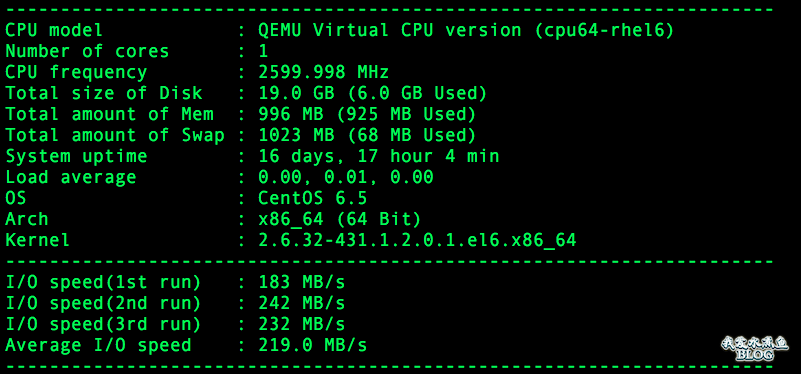Viewport: 801px width, 374px height.
Task: Click the Kernel version string
Action: pyautogui.click(x=417, y=240)
